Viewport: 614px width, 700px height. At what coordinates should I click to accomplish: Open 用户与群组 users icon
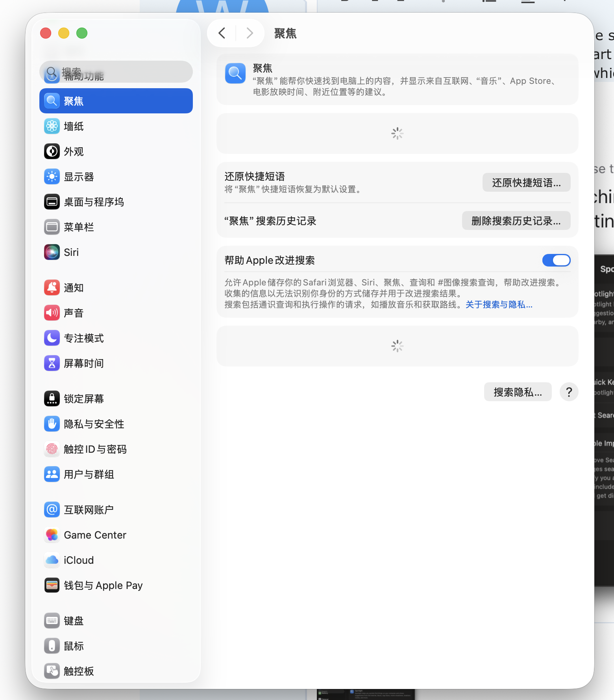[52, 474]
